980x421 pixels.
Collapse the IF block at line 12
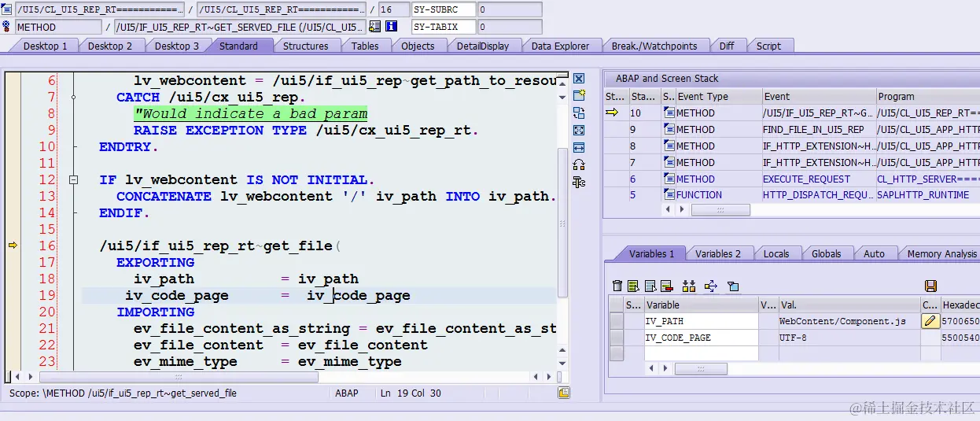click(x=73, y=179)
